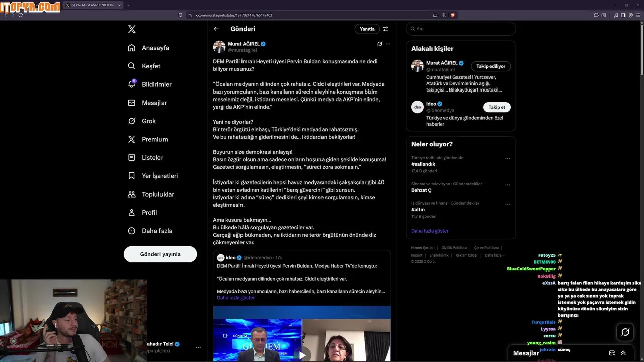Open a new browser tab with plus
Image resolution: width=644 pixels, height=362 pixels.
coord(128,5)
